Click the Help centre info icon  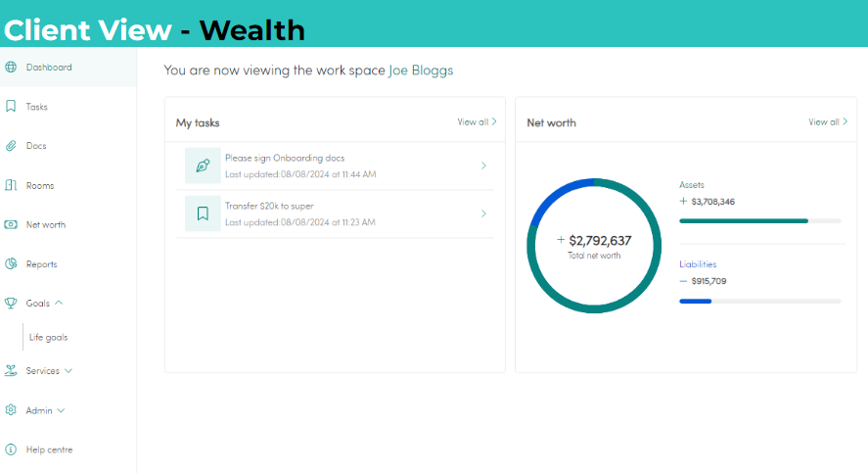(11, 449)
